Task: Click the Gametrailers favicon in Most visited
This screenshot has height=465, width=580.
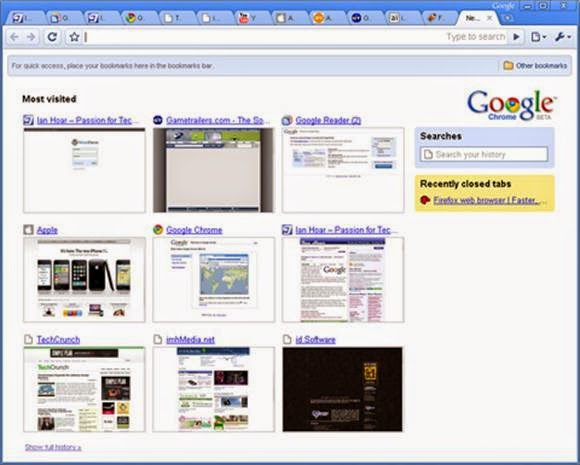Action: 158,120
